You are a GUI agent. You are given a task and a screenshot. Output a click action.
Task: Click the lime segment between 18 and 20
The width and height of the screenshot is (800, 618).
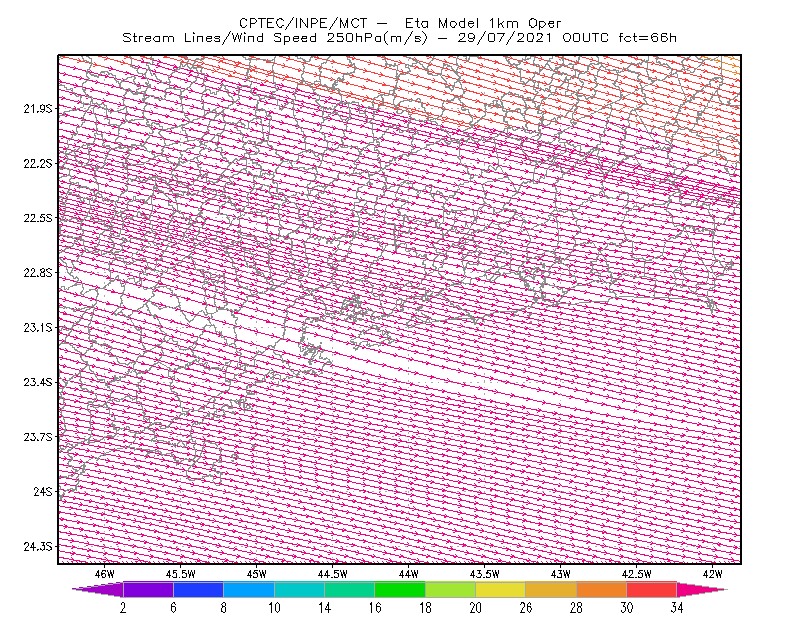tap(451, 589)
